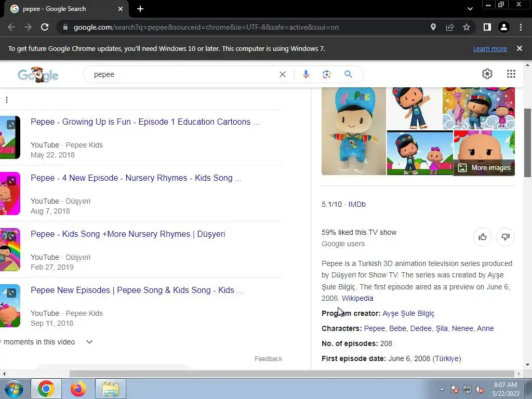Open clock showing 8:07 AM

click(506, 389)
